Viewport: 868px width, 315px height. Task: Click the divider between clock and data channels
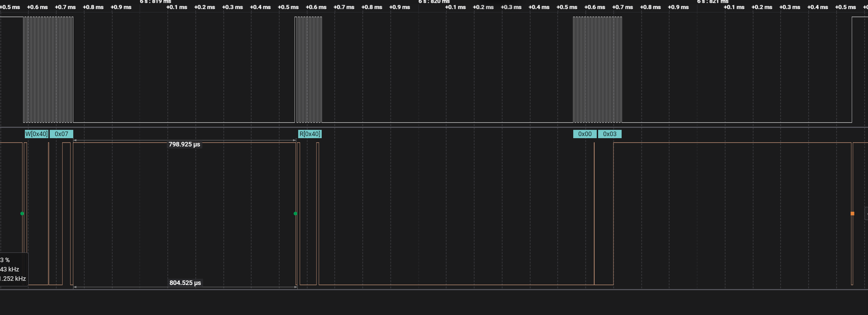tap(434, 127)
